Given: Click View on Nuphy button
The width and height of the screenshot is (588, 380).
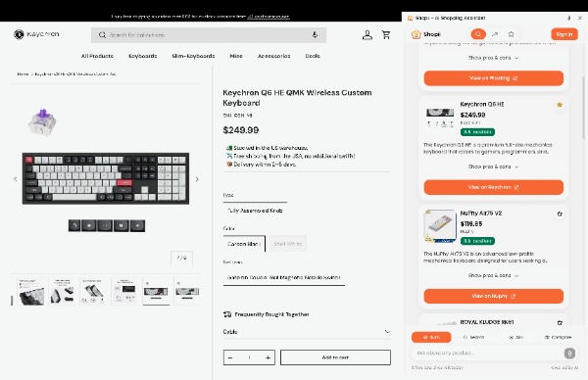Looking at the screenshot, I should pos(494,296).
